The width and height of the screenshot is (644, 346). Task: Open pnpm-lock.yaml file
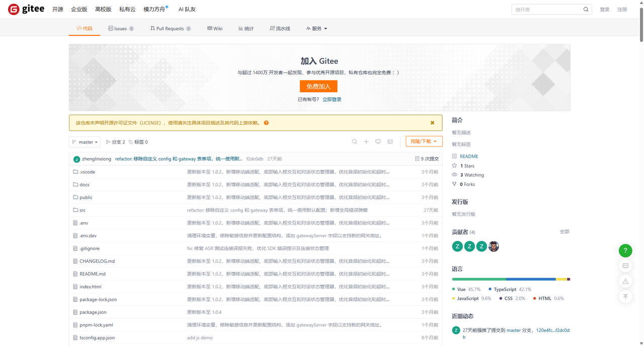tap(96, 325)
